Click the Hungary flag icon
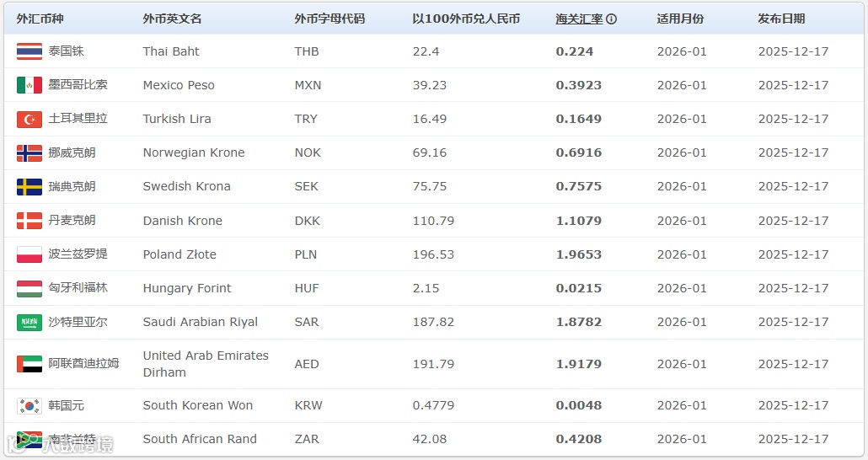868x460 pixels. coord(29,288)
